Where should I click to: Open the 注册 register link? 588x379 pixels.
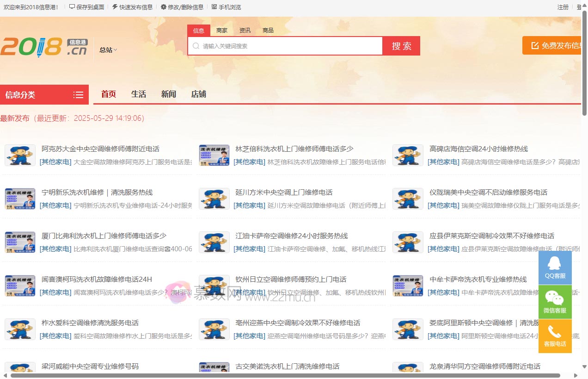(x=563, y=7)
